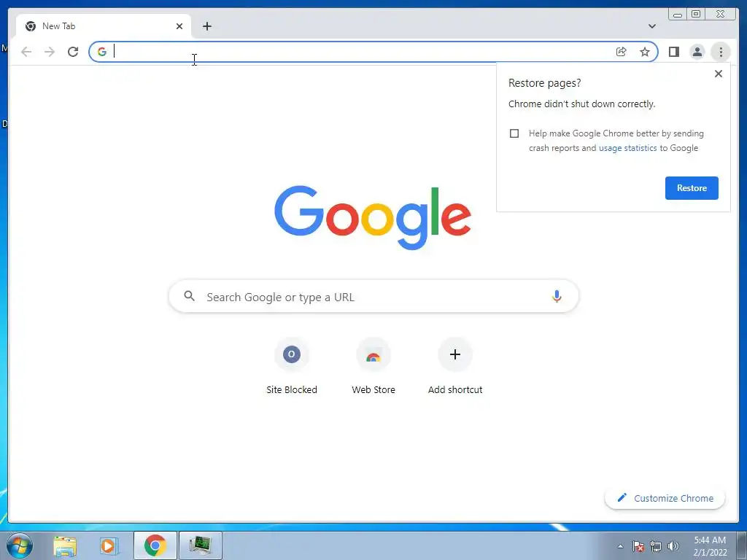Image resolution: width=747 pixels, height=560 pixels.
Task: Click the 'Restore pages?' heading
Action: (x=544, y=83)
